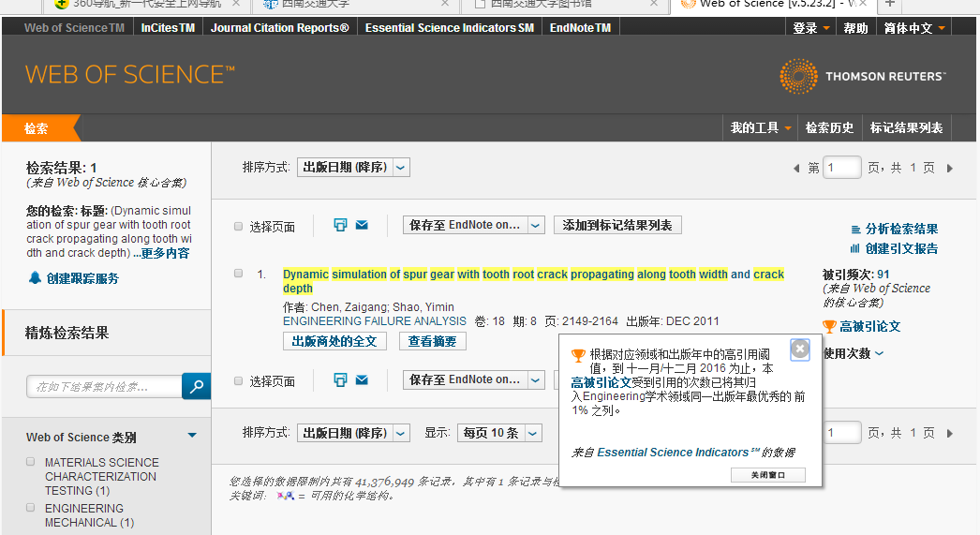Click the search magnifier button in refine box
This screenshot has width=980, height=535.
tap(196, 386)
